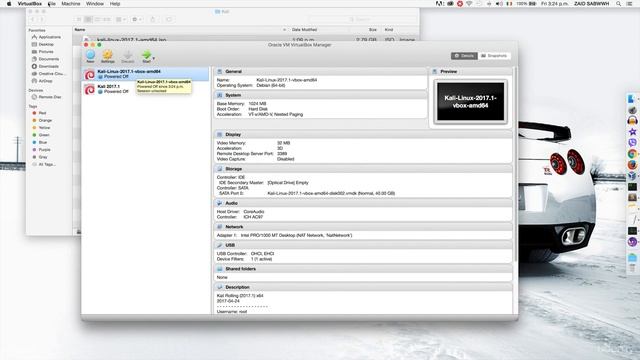Viewport: 640px width, 360px height.
Task: Open Firefox from the Dock
Action: click(x=632, y=165)
